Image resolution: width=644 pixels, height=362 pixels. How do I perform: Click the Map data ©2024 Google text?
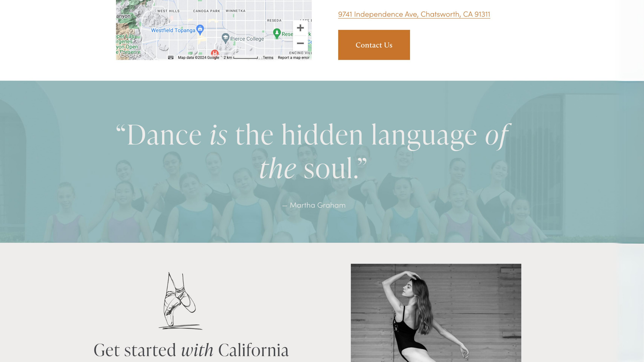[199, 57]
